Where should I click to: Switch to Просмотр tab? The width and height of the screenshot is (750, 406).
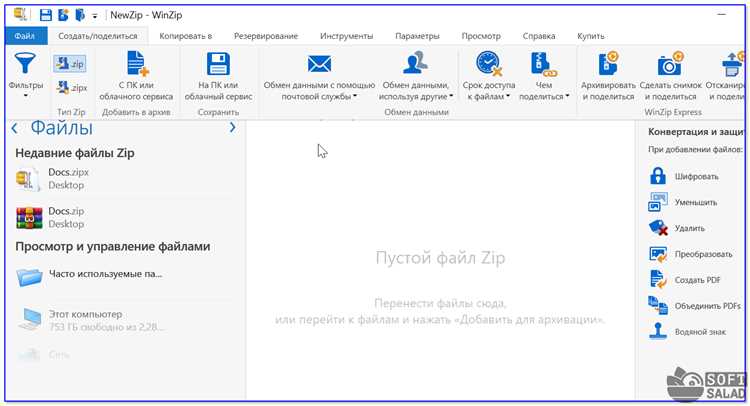[481, 36]
